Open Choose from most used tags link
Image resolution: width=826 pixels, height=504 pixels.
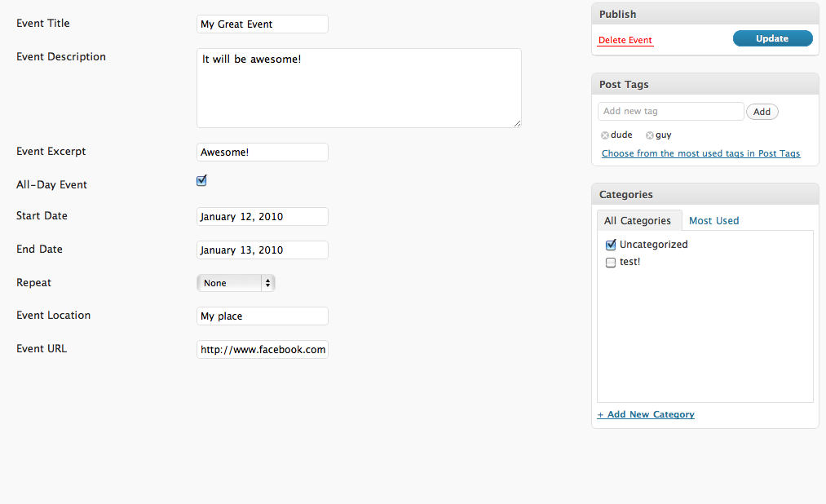click(x=700, y=153)
